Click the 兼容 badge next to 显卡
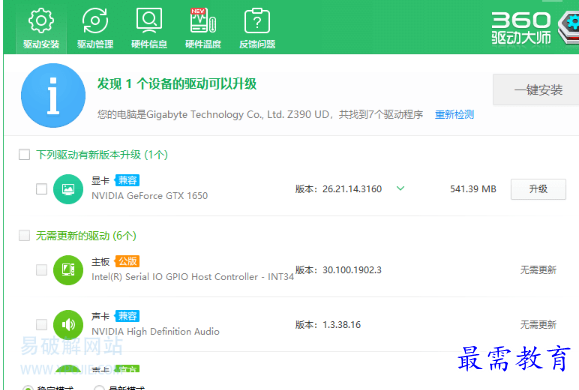579x390 pixels. [x=127, y=180]
